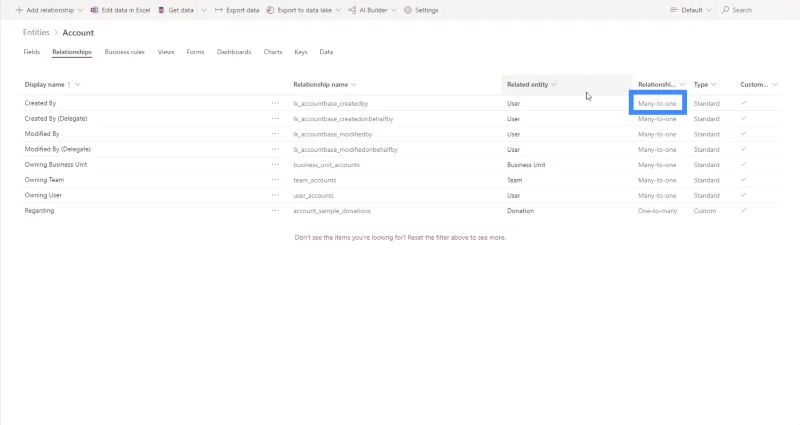Switch to the Charts tab

click(273, 52)
